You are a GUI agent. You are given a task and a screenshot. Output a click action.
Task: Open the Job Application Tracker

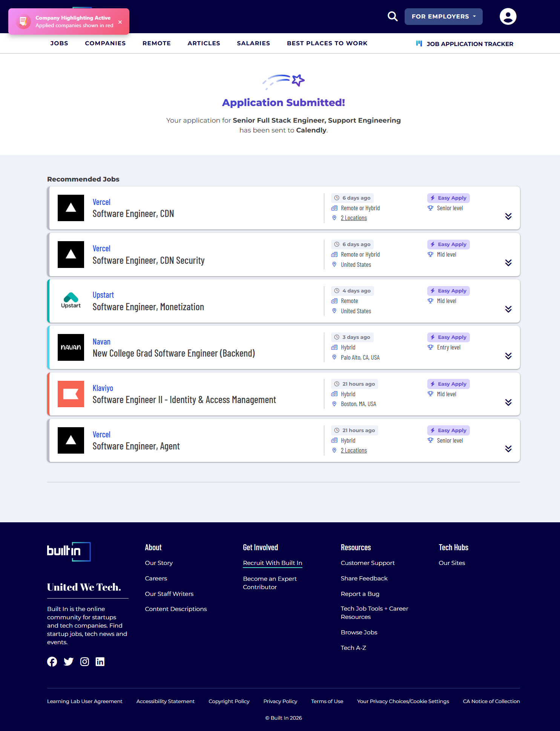click(x=469, y=44)
